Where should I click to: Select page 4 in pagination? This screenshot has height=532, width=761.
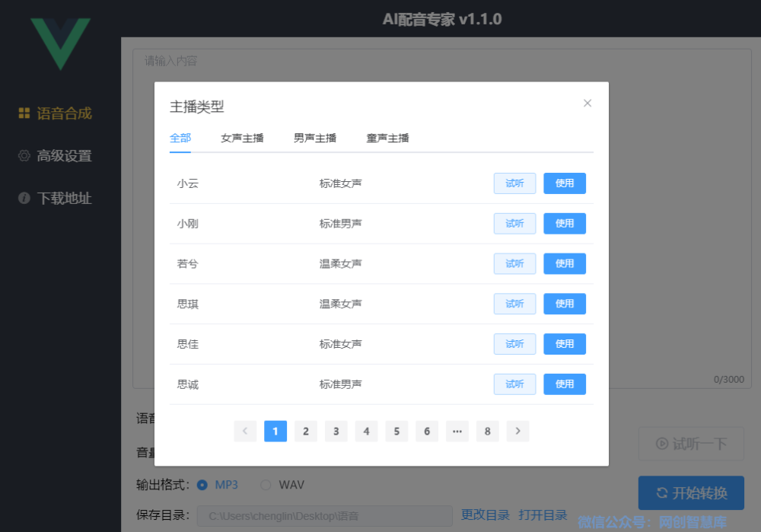click(367, 431)
